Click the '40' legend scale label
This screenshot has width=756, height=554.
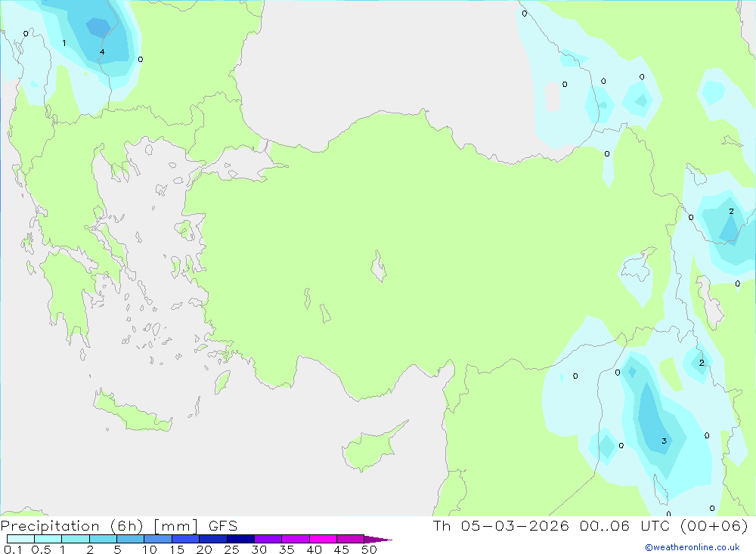(x=314, y=549)
